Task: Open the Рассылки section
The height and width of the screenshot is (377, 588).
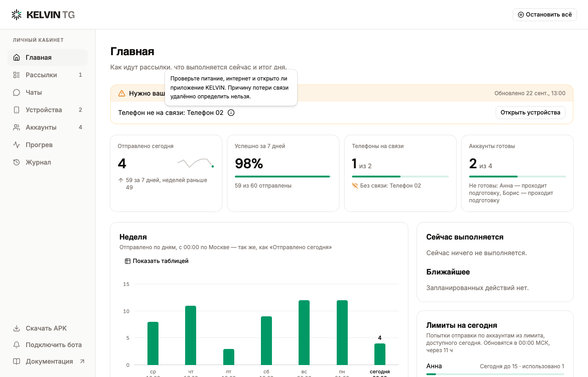Action: 47,75
